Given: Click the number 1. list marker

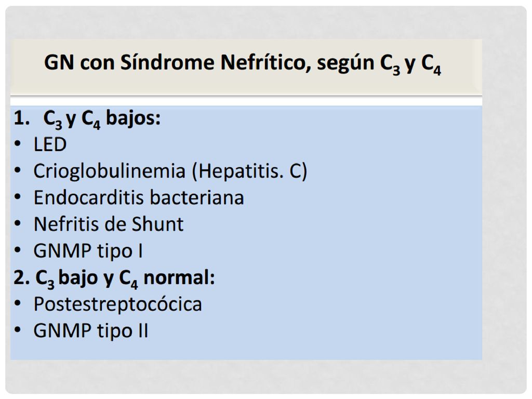Looking at the screenshot, I should click(x=22, y=118).
